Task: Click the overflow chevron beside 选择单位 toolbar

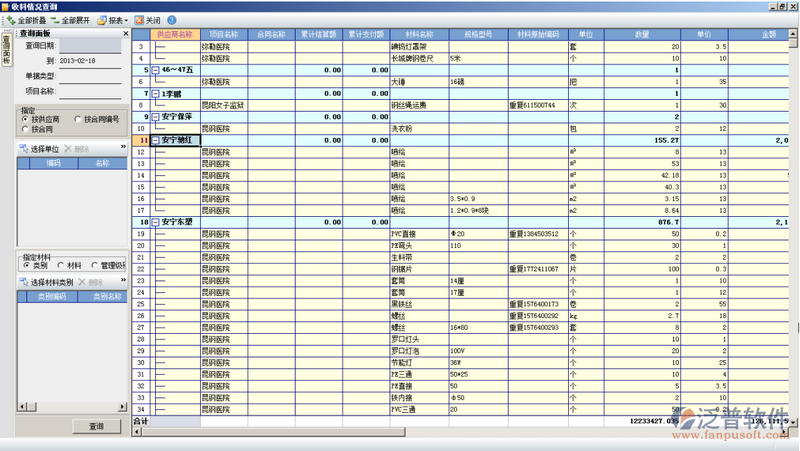Action: tap(123, 147)
